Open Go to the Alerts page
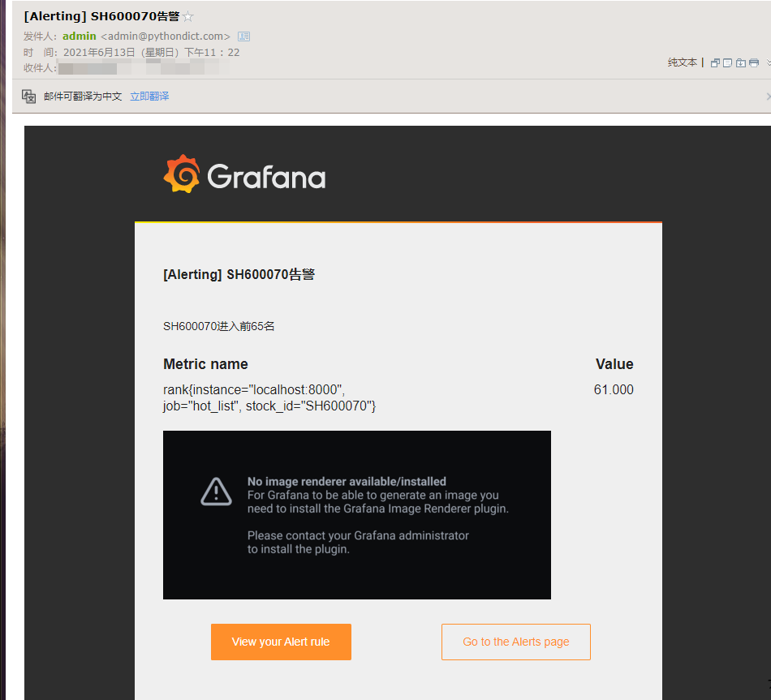771x700 pixels. pyautogui.click(x=516, y=642)
